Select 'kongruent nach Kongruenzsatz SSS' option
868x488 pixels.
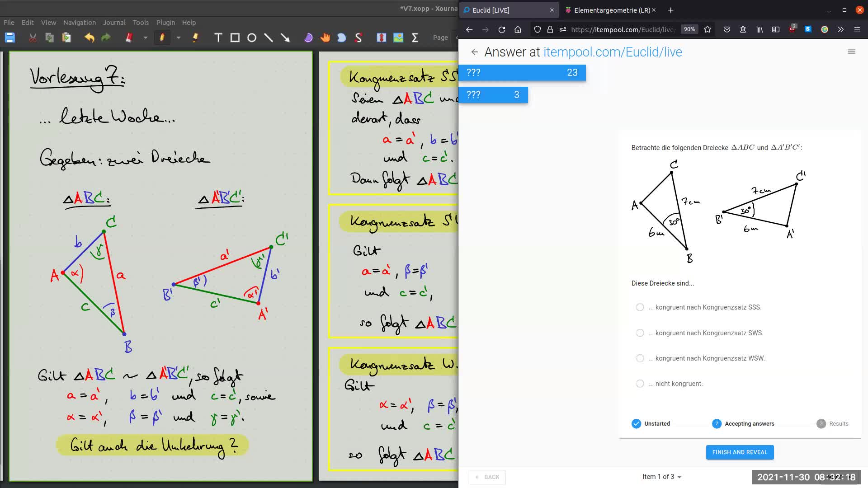(640, 307)
